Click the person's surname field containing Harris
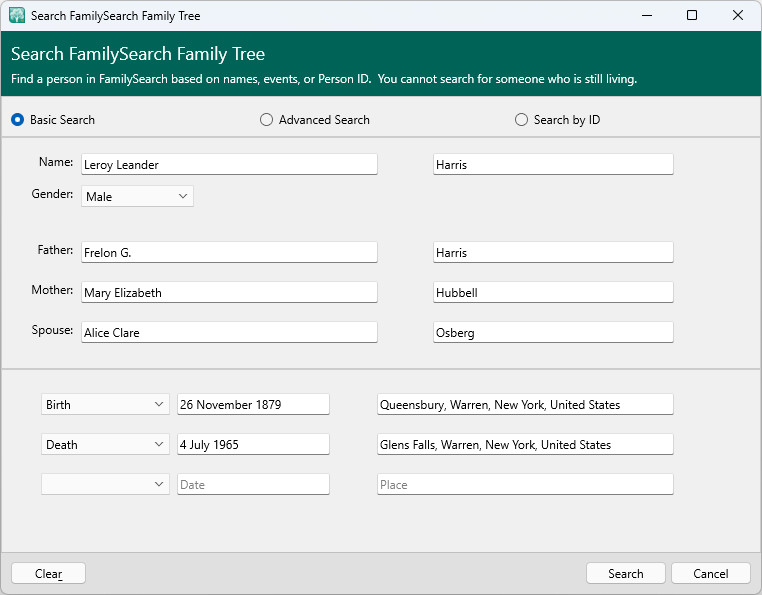 click(553, 164)
